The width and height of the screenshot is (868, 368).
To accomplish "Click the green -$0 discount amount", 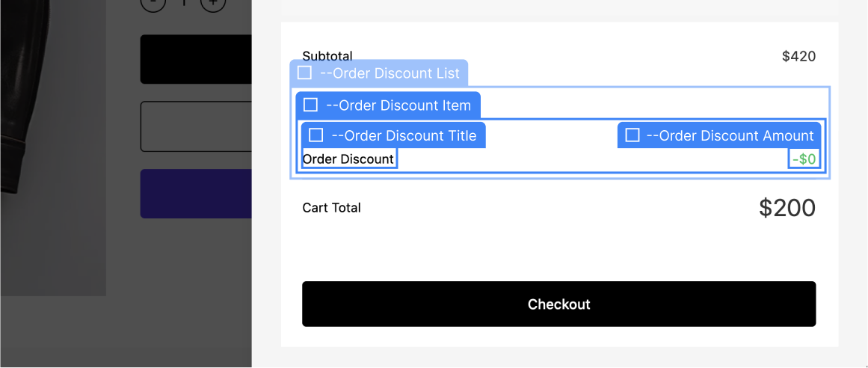I will [x=804, y=159].
